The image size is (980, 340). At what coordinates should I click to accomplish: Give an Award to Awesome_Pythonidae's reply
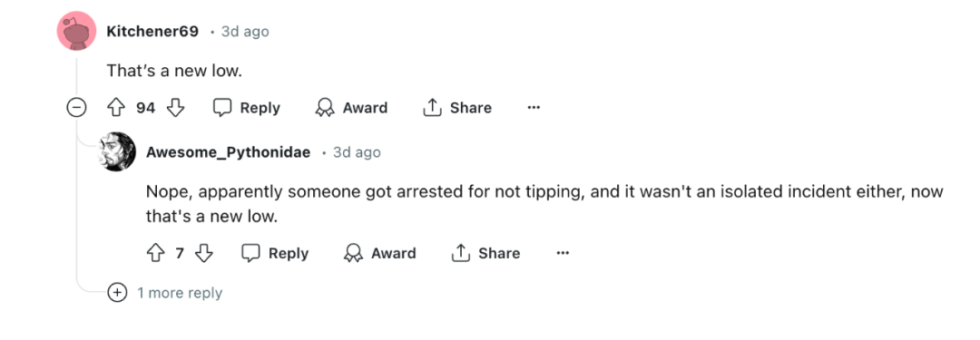pos(380,253)
